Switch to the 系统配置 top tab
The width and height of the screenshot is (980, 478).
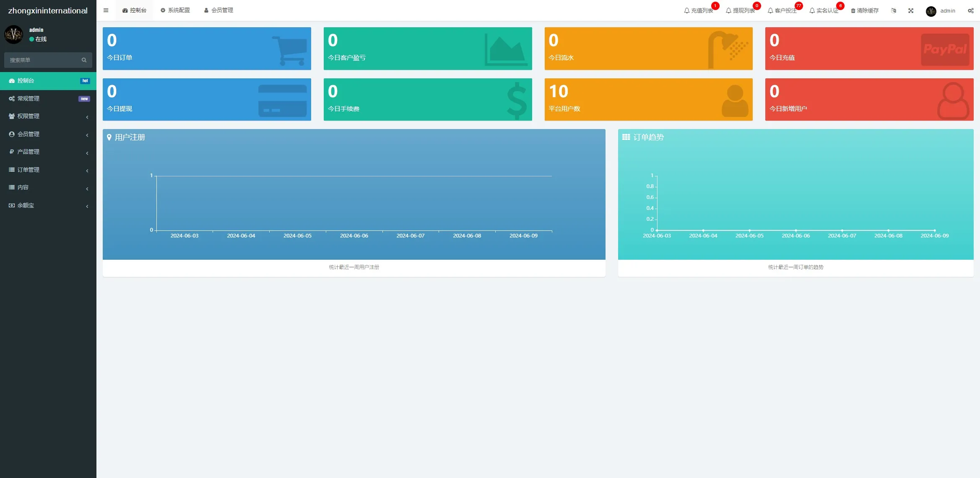coord(175,10)
